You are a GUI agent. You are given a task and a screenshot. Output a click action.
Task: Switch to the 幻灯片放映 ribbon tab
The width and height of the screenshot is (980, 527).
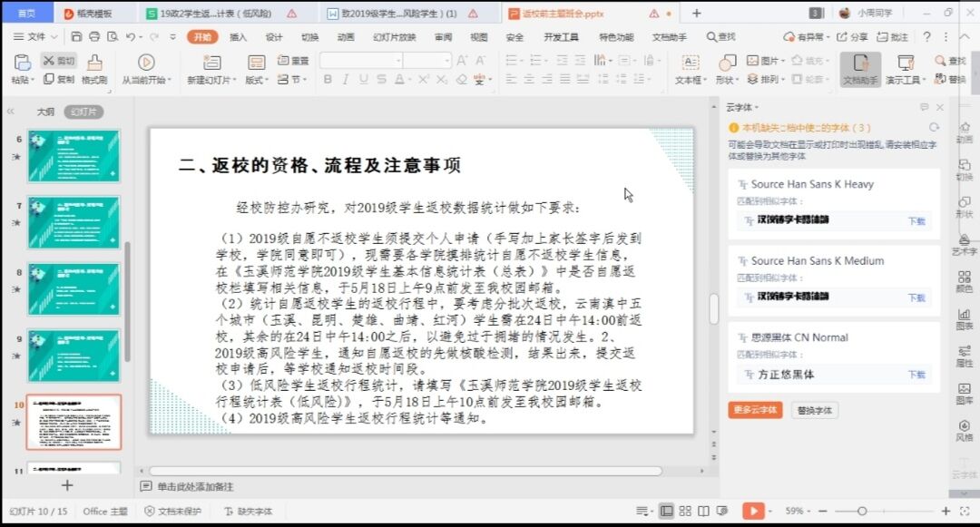pos(394,37)
